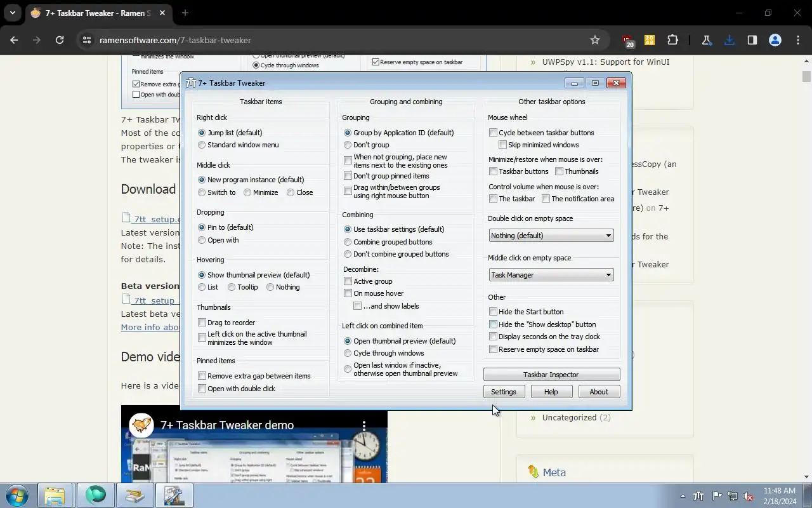Check Open with double click for pinned items
The image size is (812, 508).
(x=236, y=389)
